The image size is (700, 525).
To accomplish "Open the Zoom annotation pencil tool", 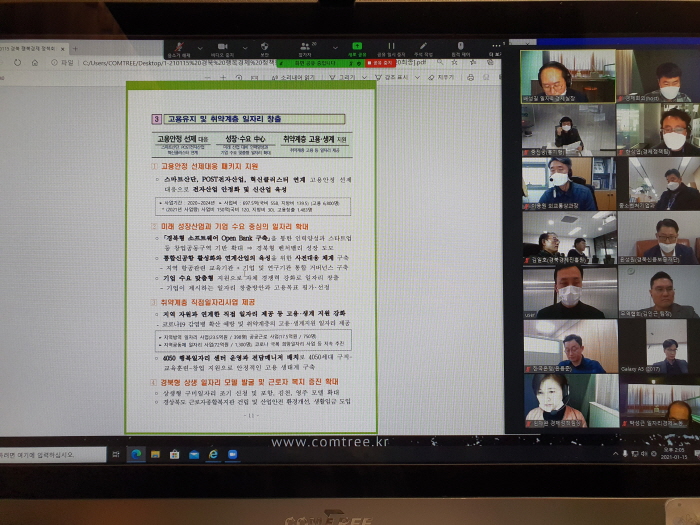I will [423, 49].
